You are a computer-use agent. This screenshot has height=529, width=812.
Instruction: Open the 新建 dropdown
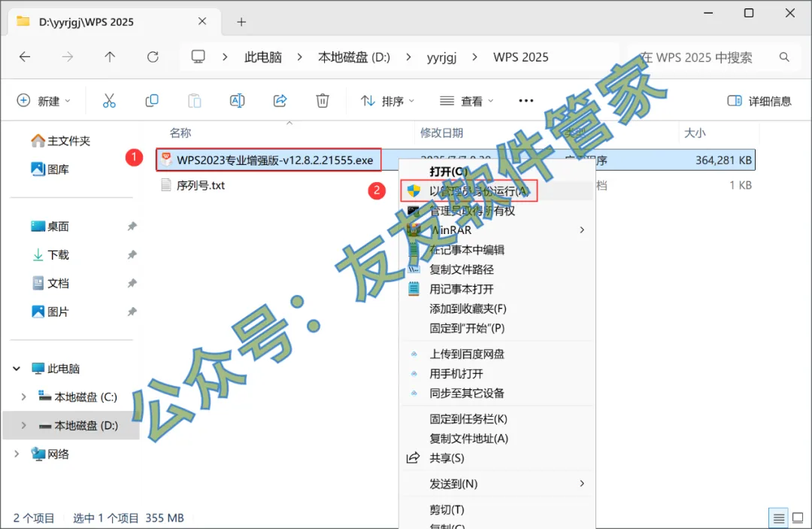[x=44, y=101]
